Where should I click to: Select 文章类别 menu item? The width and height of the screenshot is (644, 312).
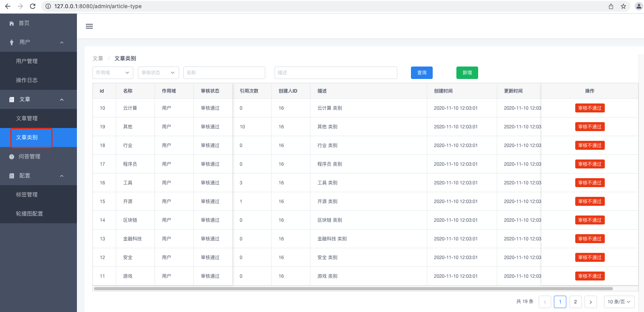(38, 137)
